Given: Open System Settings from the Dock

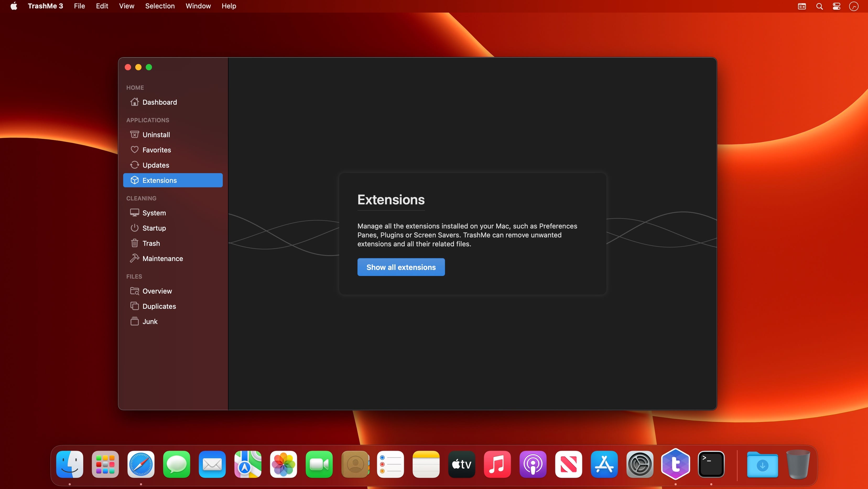Looking at the screenshot, I should [640, 464].
